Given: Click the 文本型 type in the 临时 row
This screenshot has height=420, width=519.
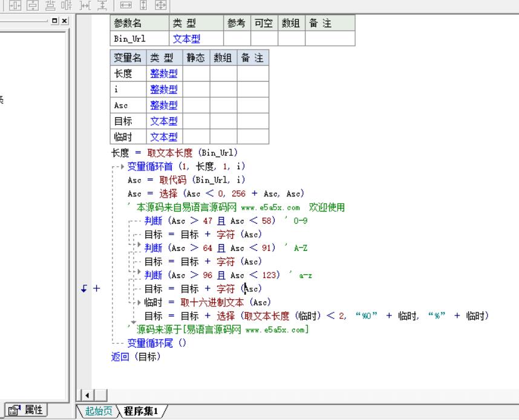Looking at the screenshot, I should (x=164, y=137).
